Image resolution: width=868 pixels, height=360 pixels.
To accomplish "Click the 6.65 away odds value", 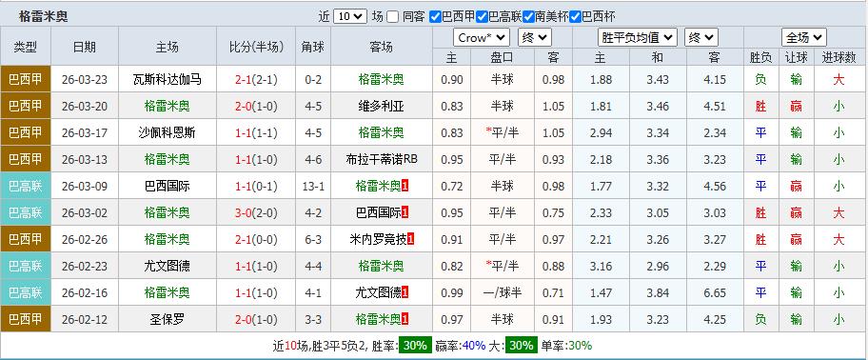I will click(715, 292).
